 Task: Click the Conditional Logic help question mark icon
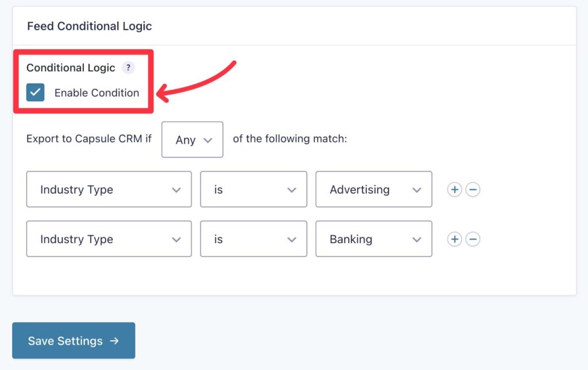point(129,68)
